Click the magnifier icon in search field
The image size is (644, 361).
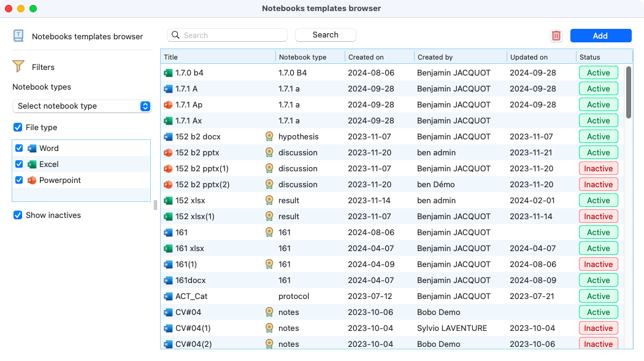pos(175,35)
